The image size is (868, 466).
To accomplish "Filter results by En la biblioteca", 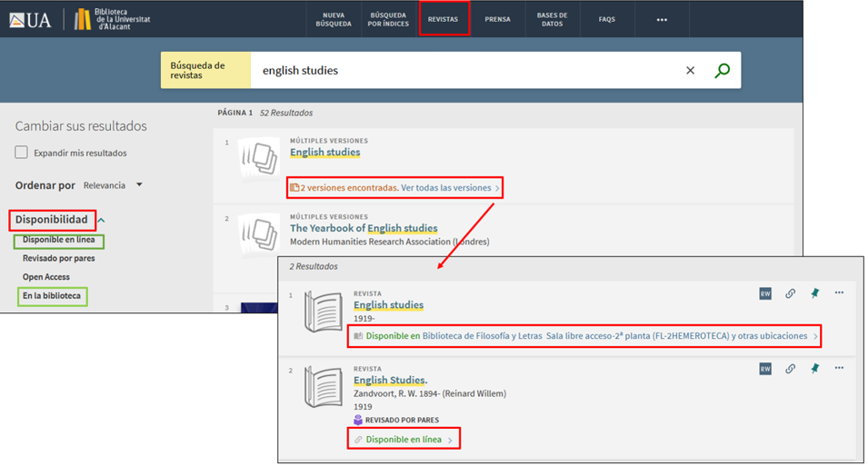I will (52, 296).
